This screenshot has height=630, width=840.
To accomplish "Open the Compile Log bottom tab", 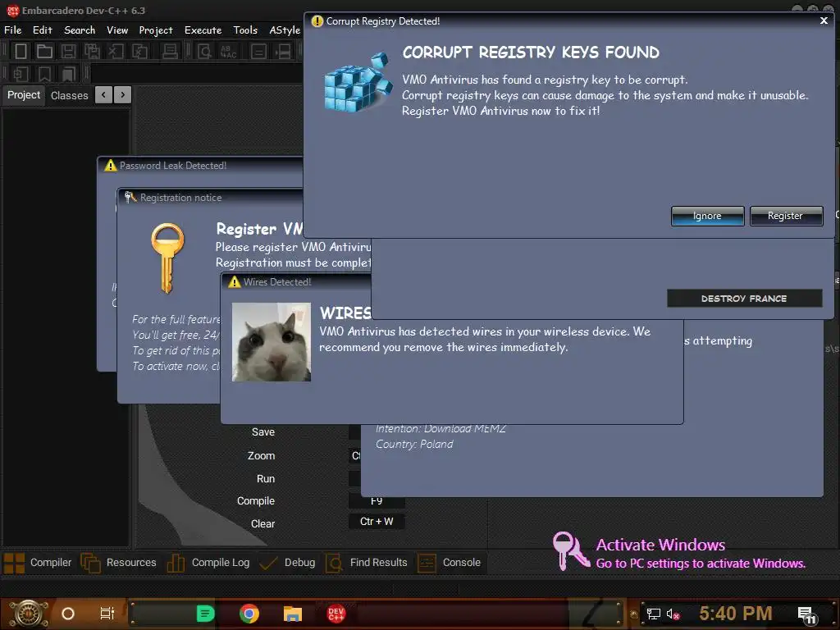I will (x=209, y=563).
